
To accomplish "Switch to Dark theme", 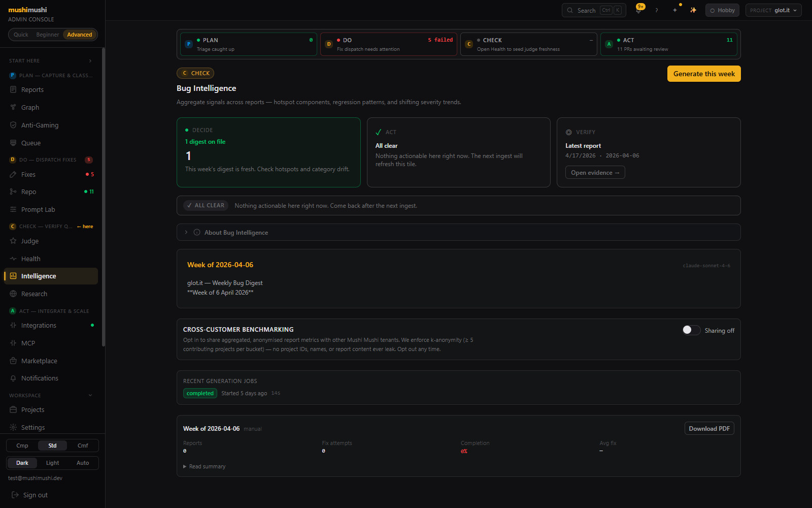I will 22,463.
